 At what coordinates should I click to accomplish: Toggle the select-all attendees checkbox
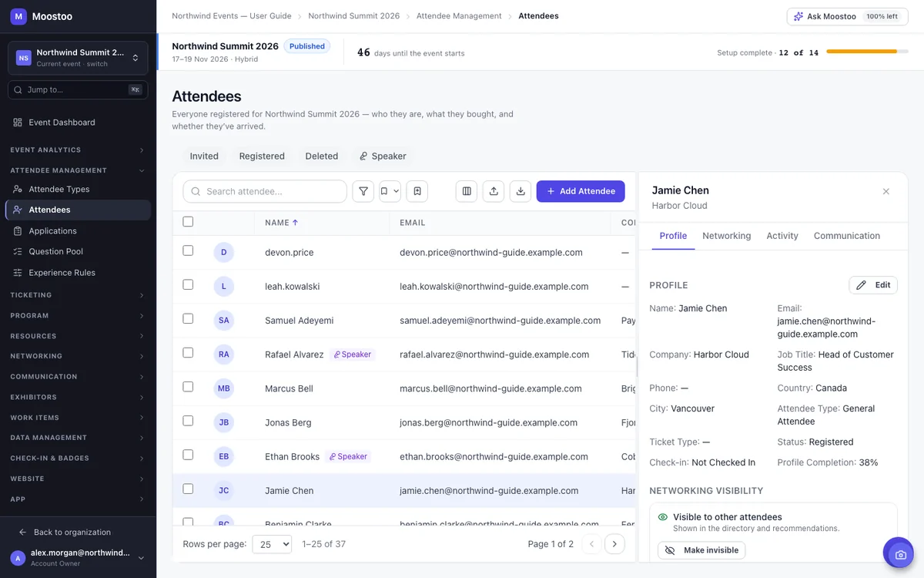pos(188,222)
